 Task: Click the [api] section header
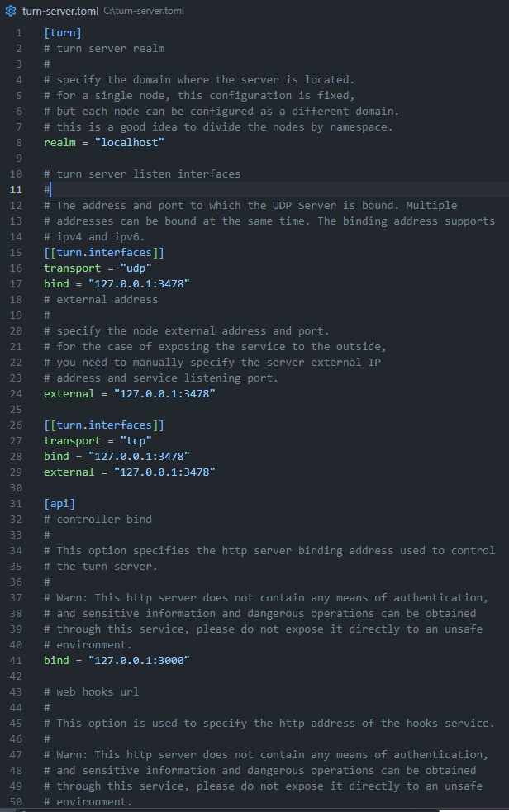pos(59,503)
